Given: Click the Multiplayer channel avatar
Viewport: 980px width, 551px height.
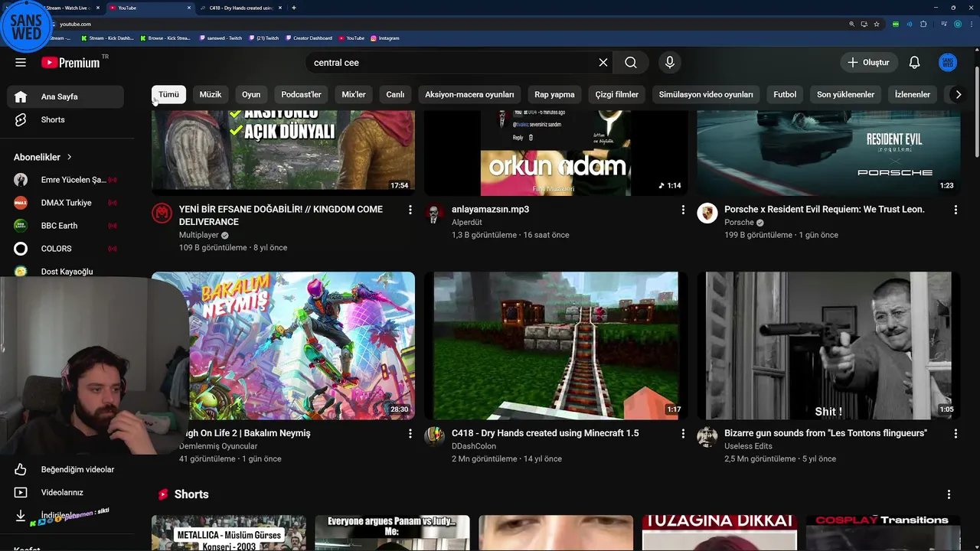Looking at the screenshot, I should pyautogui.click(x=162, y=214).
